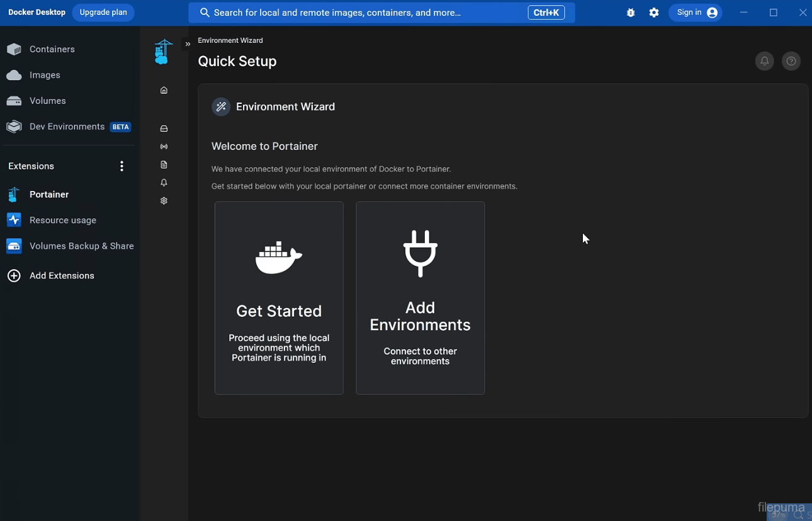The width and height of the screenshot is (812, 521).
Task: Open the Resource usage extension
Action: 70,220
